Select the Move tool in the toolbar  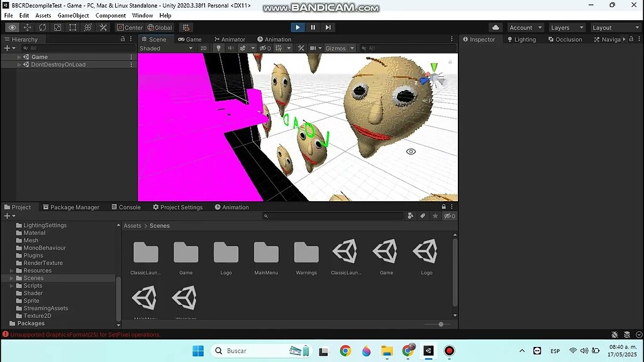tap(26, 27)
